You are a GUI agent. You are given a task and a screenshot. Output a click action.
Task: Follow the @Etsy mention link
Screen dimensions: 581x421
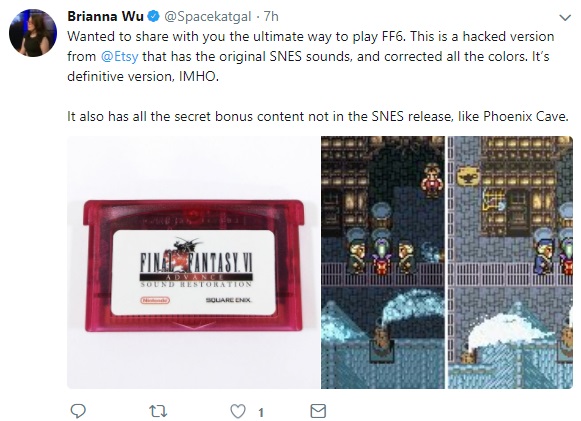pyautogui.click(x=120, y=57)
